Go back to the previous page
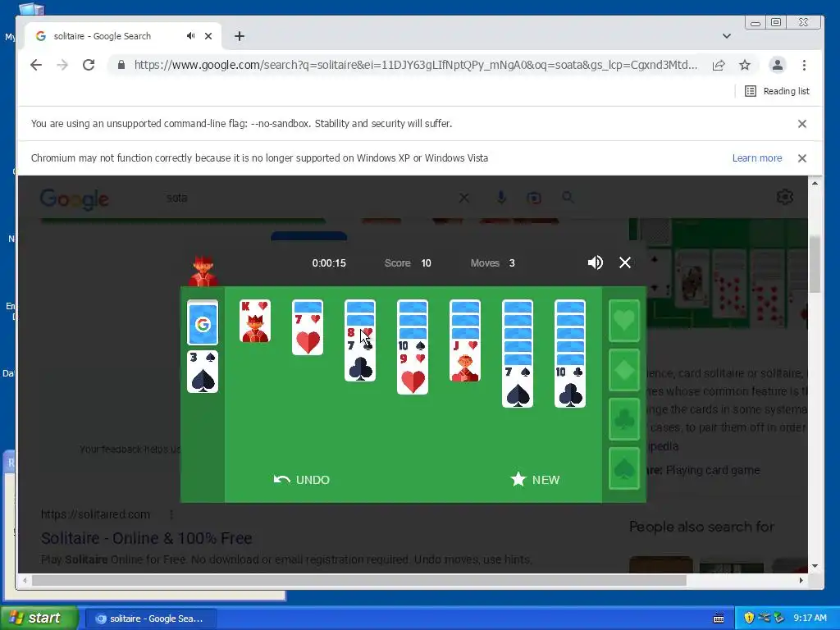 [x=36, y=65]
